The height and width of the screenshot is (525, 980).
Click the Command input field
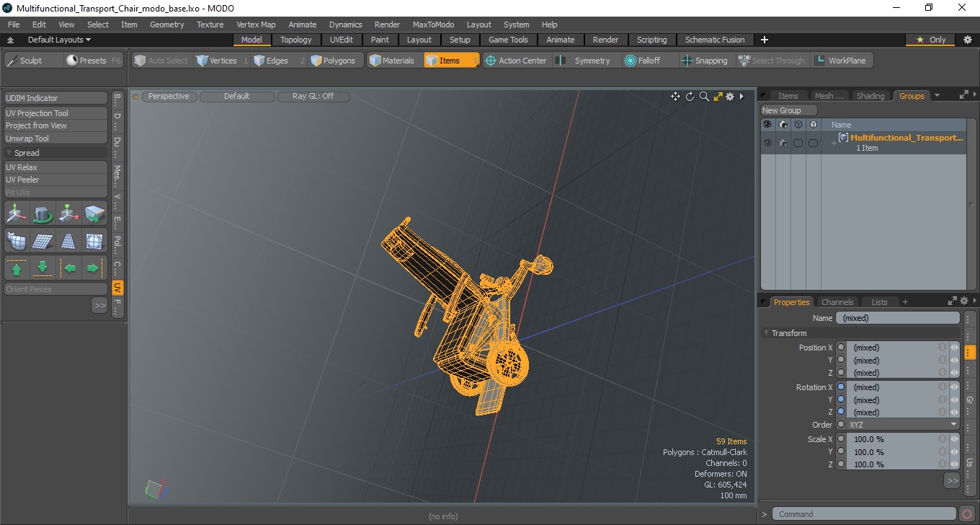click(865, 514)
